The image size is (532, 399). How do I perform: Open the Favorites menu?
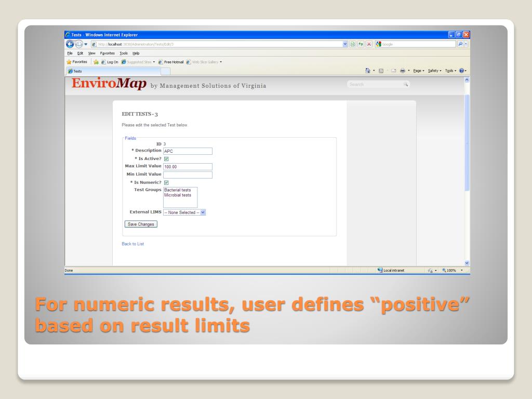click(107, 54)
